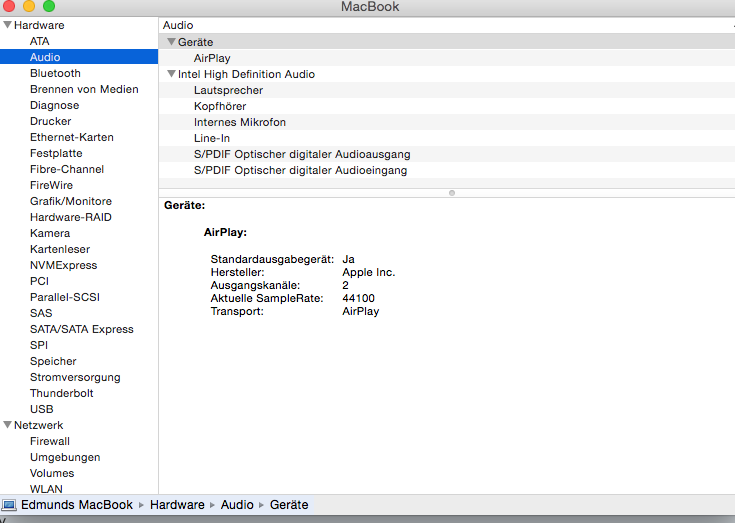Collapse Intel High Definition Audio triangle
The image size is (735, 523).
pos(171,74)
